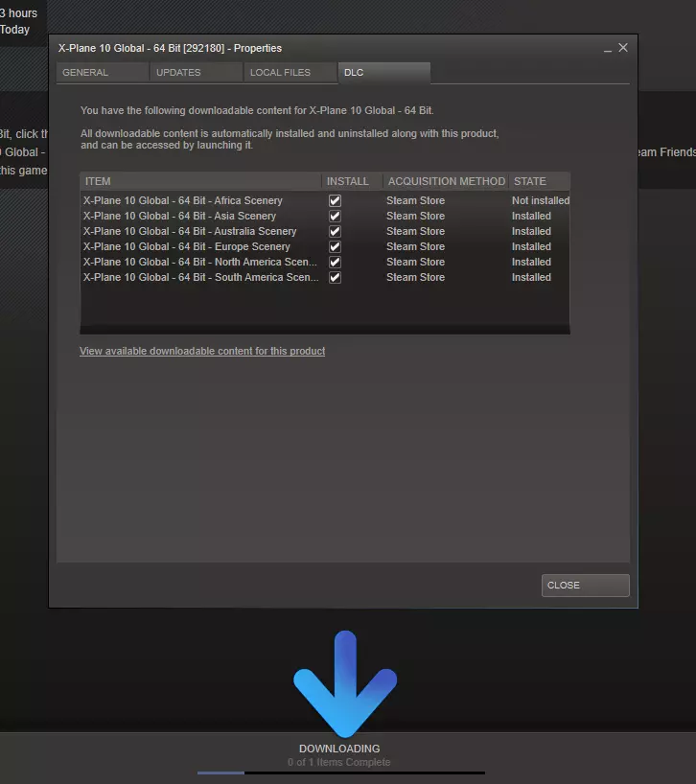Uncheck install for Africa Scenery
Screen dimensions: 696x784
[x=335, y=200]
